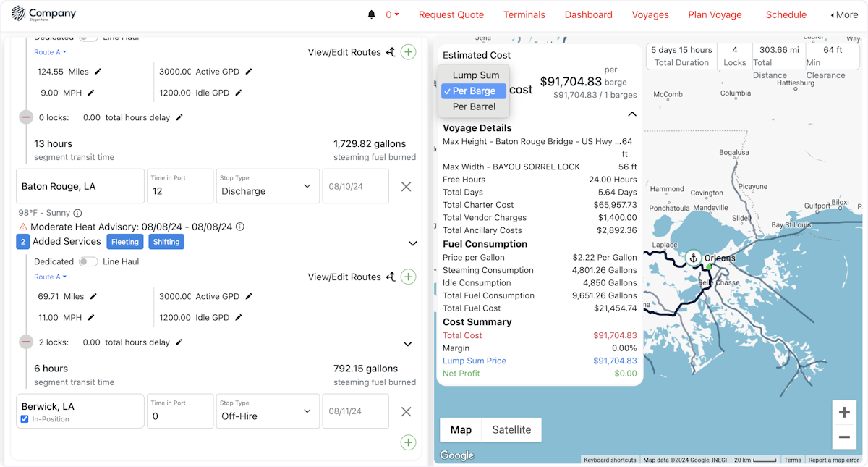This screenshot has width=868, height=467.
Task: Open the Voyages menu in the top navigation
Action: [650, 14]
